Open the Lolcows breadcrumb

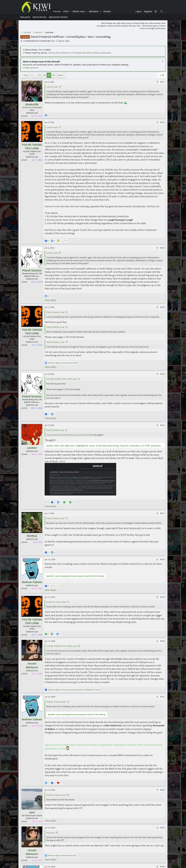coord(49,33)
